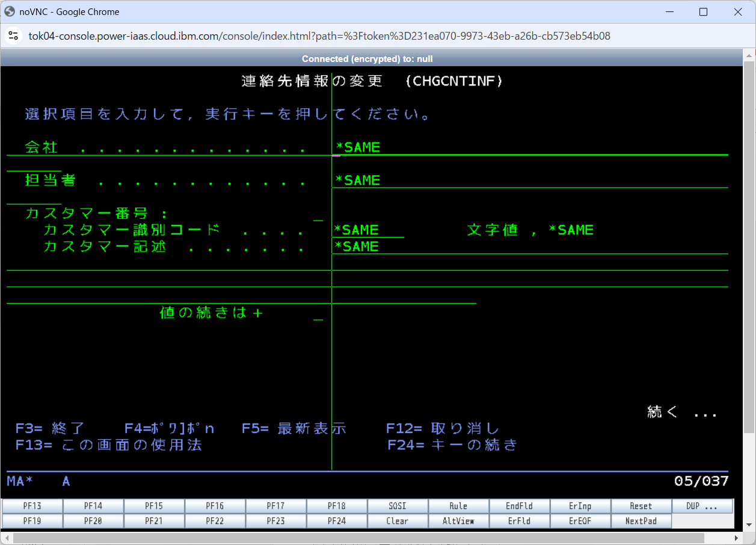Click the F24= キーの続き label
This screenshot has width=756, height=545.
point(452,445)
